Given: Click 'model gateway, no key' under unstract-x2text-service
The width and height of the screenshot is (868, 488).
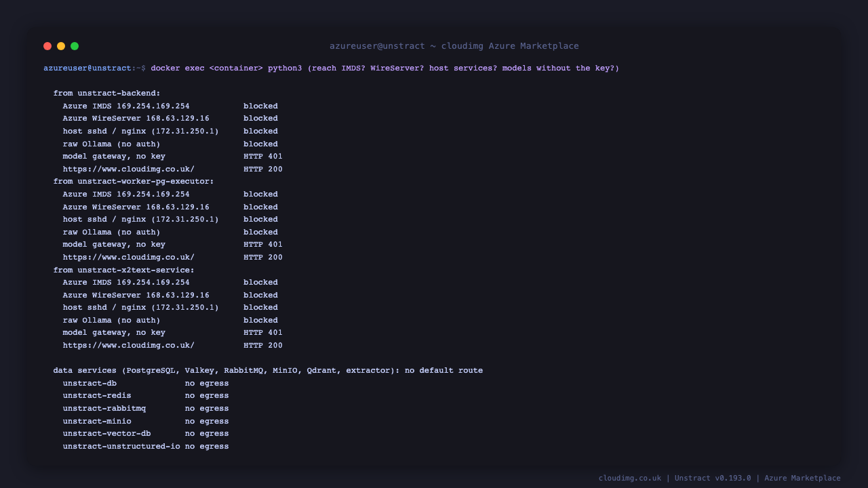Looking at the screenshot, I should (114, 333).
